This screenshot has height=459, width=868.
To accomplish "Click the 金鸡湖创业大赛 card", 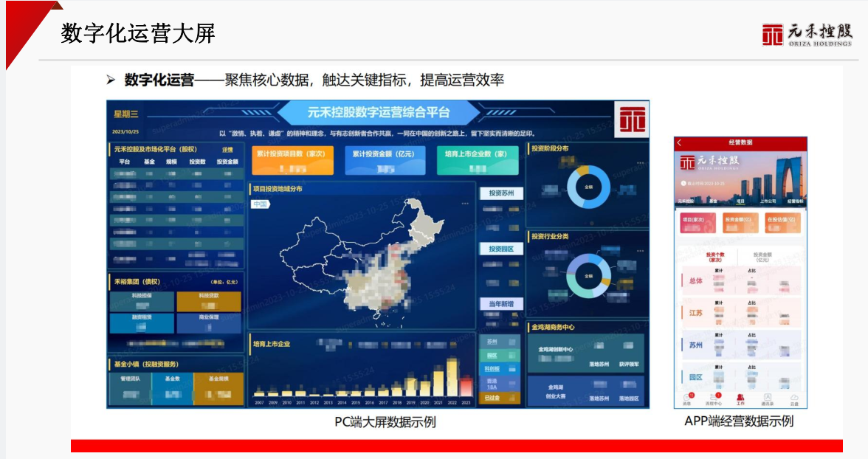I will coord(586,391).
